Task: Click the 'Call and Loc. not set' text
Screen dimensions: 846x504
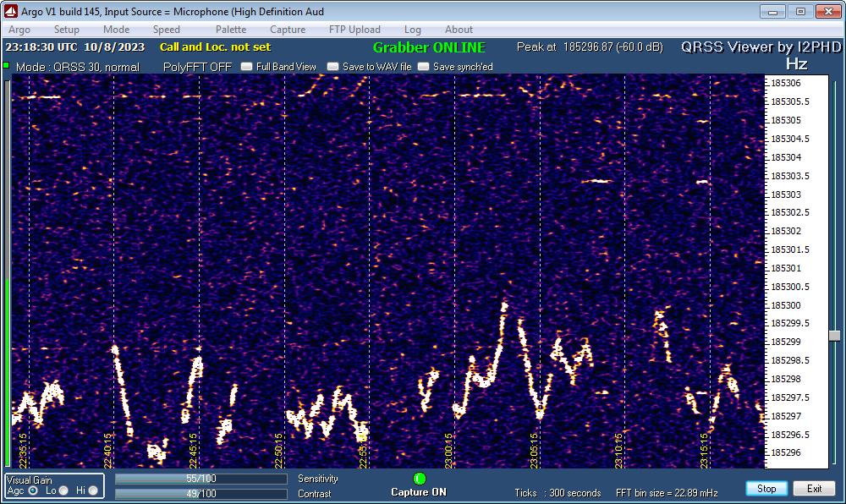Action: coord(215,47)
